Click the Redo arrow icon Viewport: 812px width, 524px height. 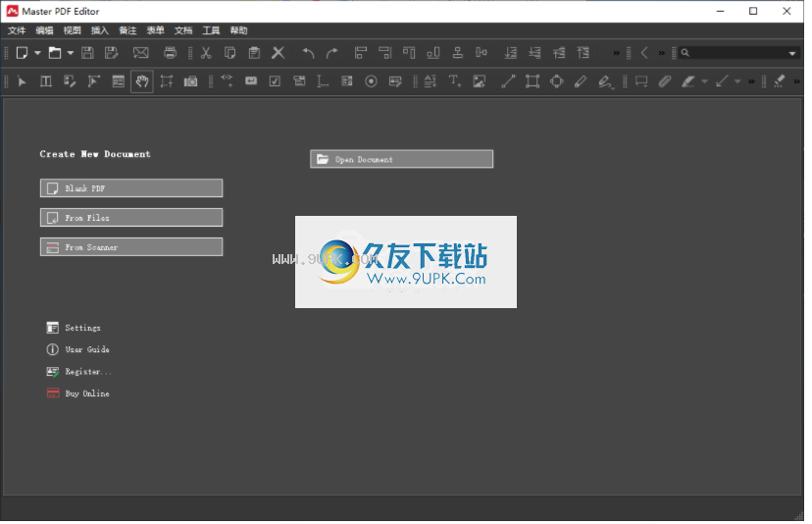coord(331,53)
